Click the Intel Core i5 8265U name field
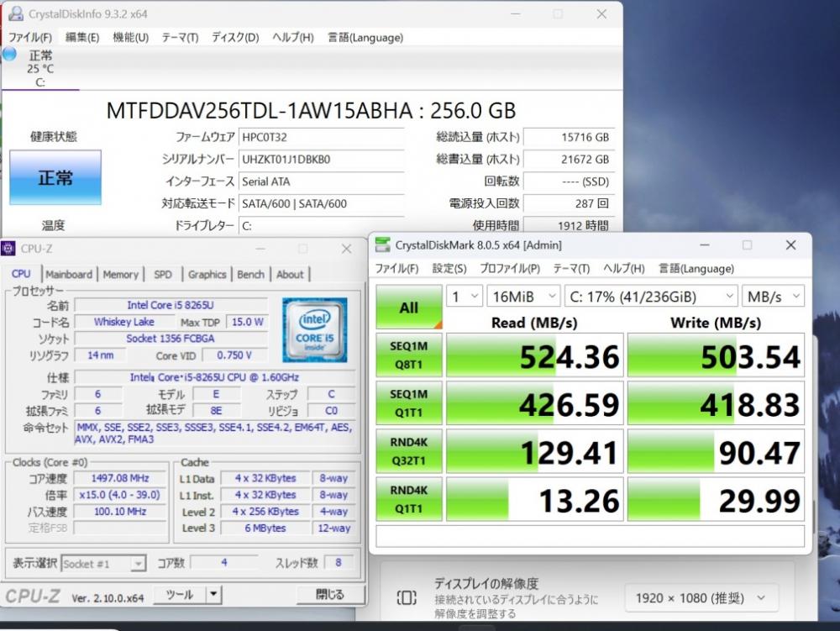This screenshot has width=840, height=631. tap(171, 305)
